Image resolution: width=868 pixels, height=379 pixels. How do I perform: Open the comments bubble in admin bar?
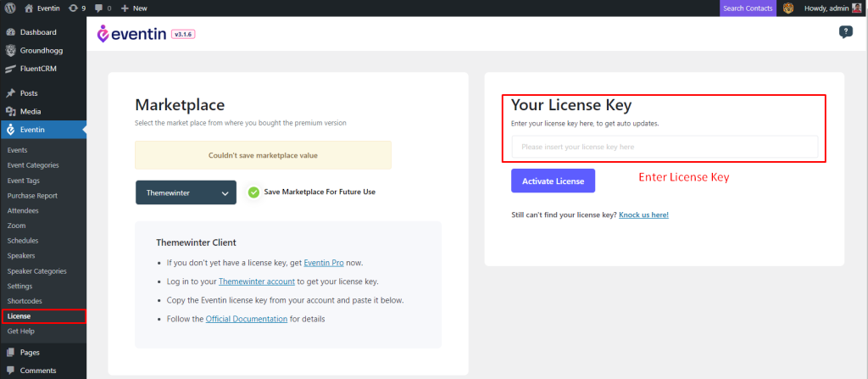point(98,8)
